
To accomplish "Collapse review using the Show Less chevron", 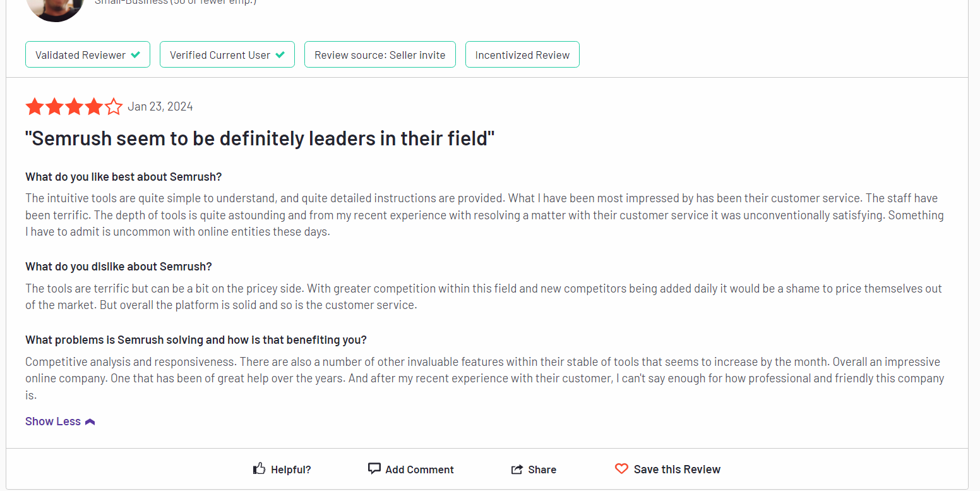I will click(90, 421).
